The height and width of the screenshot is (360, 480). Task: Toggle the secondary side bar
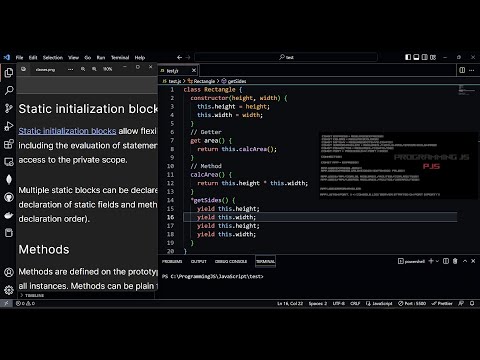[x=425, y=57]
